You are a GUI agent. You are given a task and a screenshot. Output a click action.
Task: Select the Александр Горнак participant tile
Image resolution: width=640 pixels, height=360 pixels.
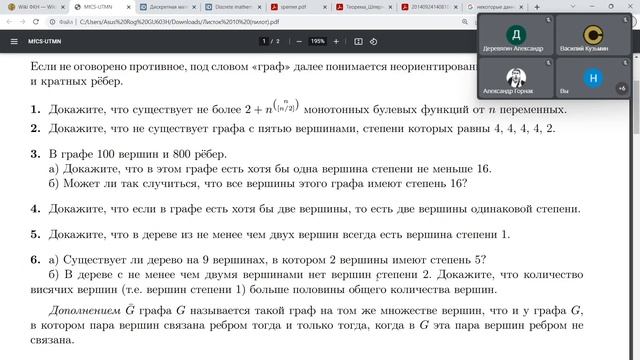click(x=516, y=78)
